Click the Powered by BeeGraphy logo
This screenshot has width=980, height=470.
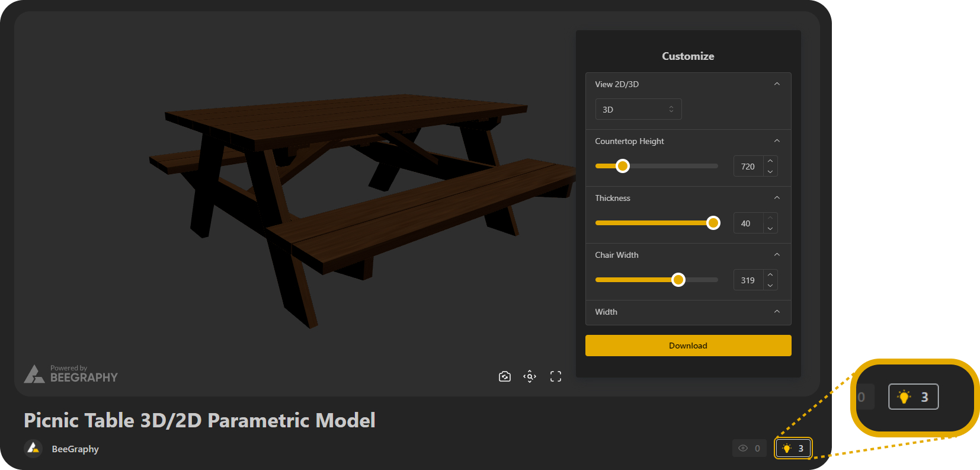(71, 374)
